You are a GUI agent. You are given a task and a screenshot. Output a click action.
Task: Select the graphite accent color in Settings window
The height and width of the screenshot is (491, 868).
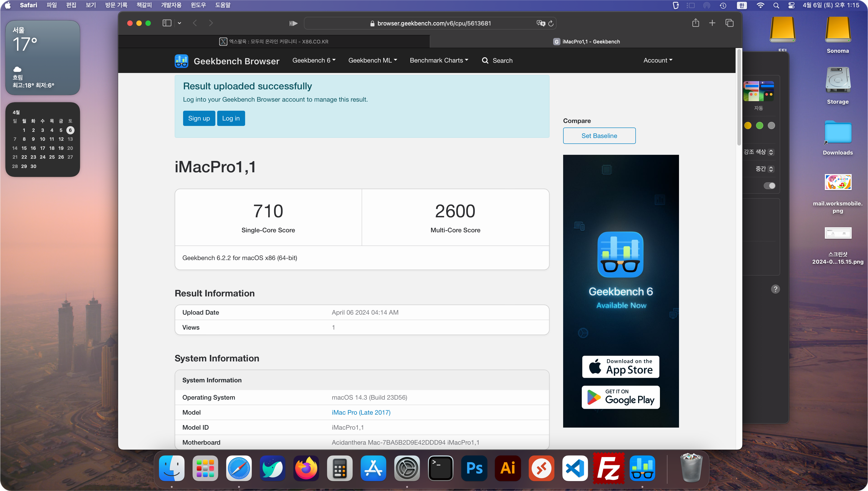point(771,125)
